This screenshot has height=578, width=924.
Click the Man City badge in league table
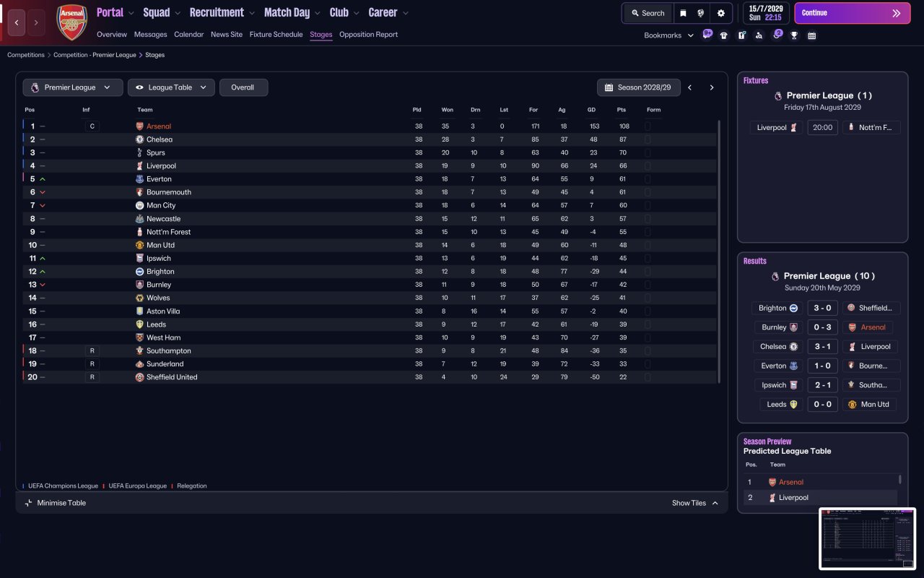pos(140,205)
